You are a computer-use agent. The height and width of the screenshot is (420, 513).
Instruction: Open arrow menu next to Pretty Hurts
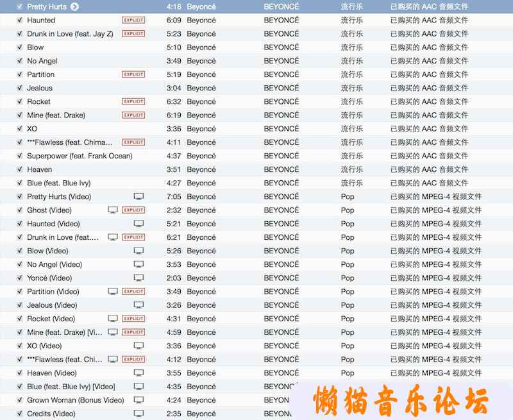[x=74, y=6]
